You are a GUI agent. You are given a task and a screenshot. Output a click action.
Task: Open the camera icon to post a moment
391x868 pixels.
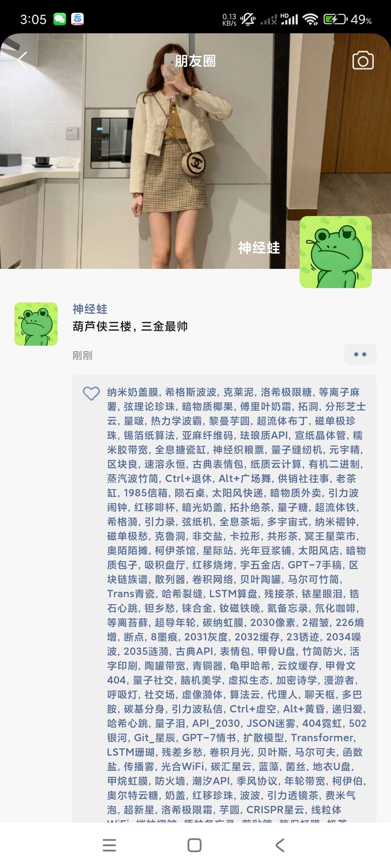[x=363, y=61]
